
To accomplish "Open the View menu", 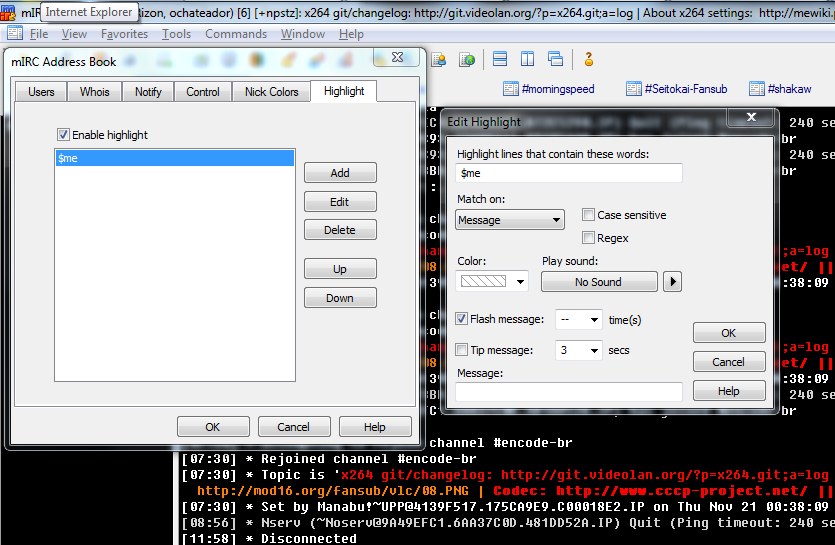I will tap(74, 34).
